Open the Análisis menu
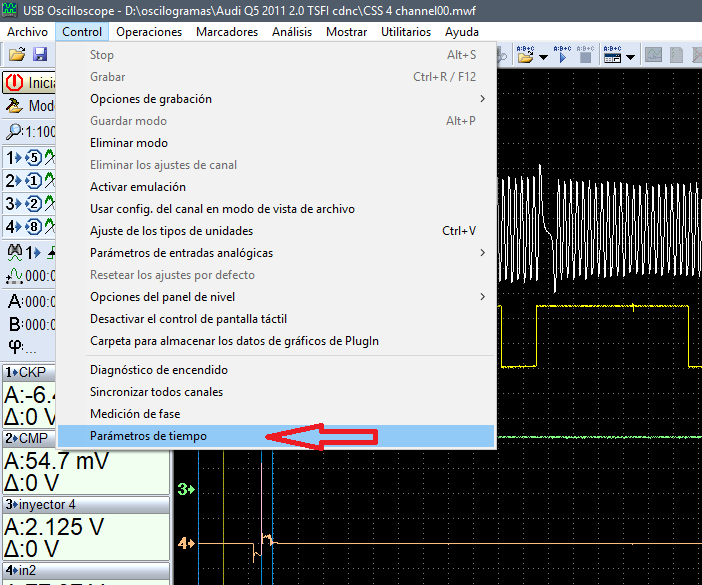This screenshot has height=585, width=702. tap(291, 31)
